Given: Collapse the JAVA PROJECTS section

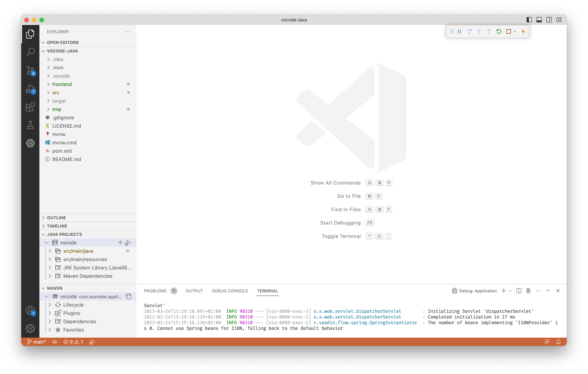Looking at the screenshot, I should pos(88,235).
